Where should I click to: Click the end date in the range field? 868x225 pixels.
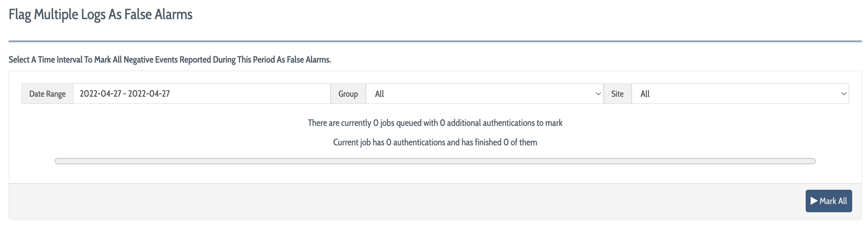(149, 94)
